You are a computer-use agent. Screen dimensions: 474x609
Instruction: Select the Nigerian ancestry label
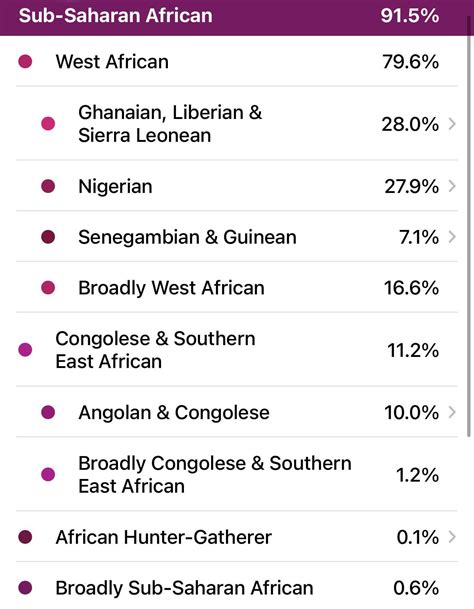[x=115, y=186]
